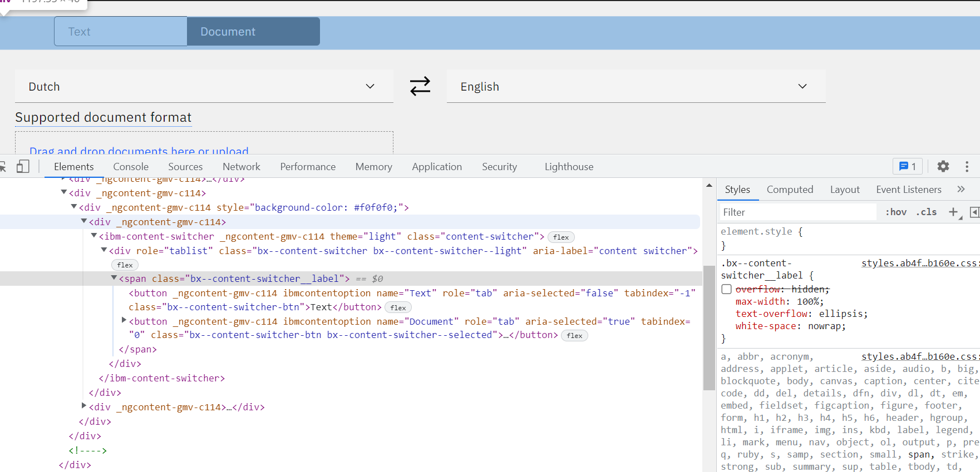Click the white-space: nowrap declaration
This screenshot has height=472, width=980.
coord(790,326)
